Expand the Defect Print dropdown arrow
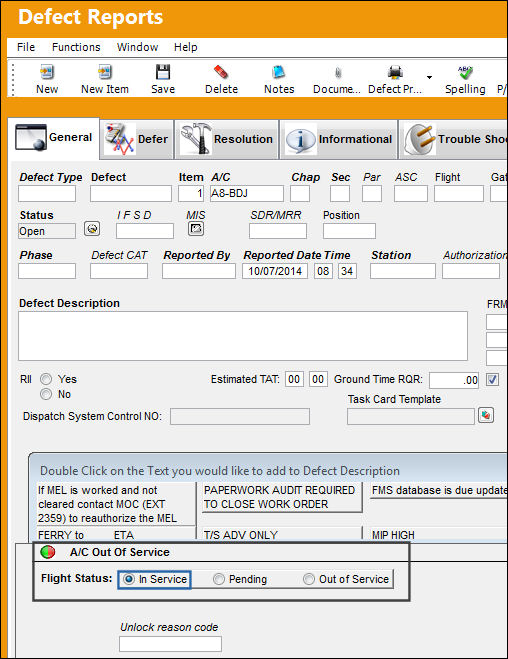Image resolution: width=508 pixels, height=659 pixels. 429,77
